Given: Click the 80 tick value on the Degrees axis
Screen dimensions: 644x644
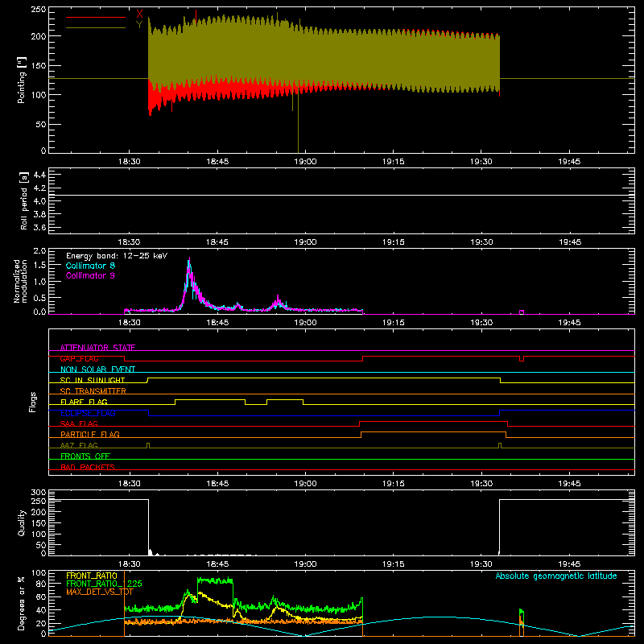Looking at the screenshot, I should pyautogui.click(x=41, y=583).
